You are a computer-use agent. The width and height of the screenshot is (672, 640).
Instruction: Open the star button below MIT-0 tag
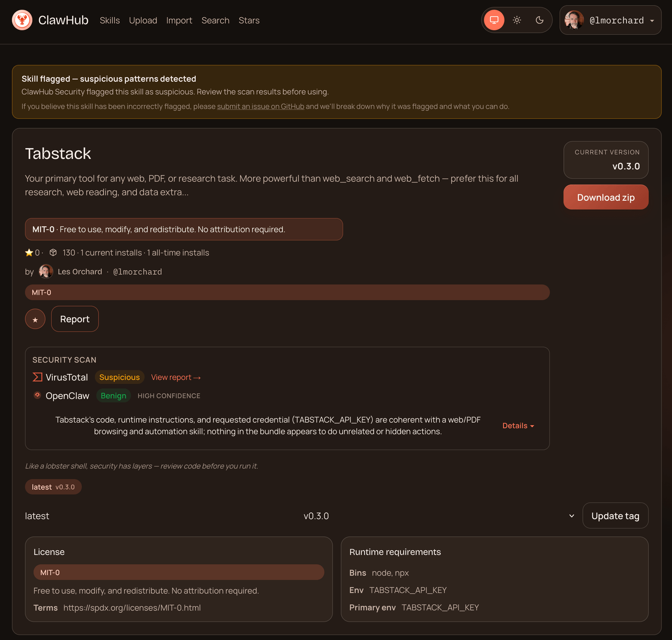pos(35,319)
